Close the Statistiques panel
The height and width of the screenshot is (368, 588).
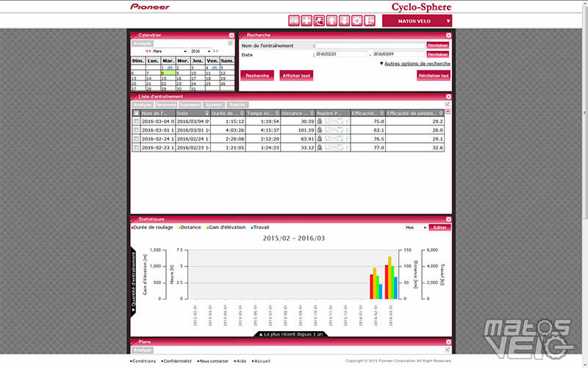click(448, 219)
